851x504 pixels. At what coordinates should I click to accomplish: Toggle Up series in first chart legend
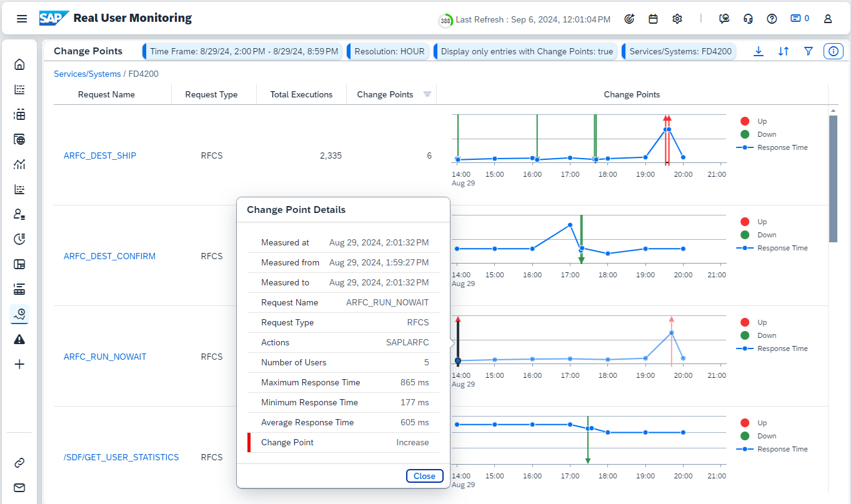pyautogui.click(x=753, y=121)
